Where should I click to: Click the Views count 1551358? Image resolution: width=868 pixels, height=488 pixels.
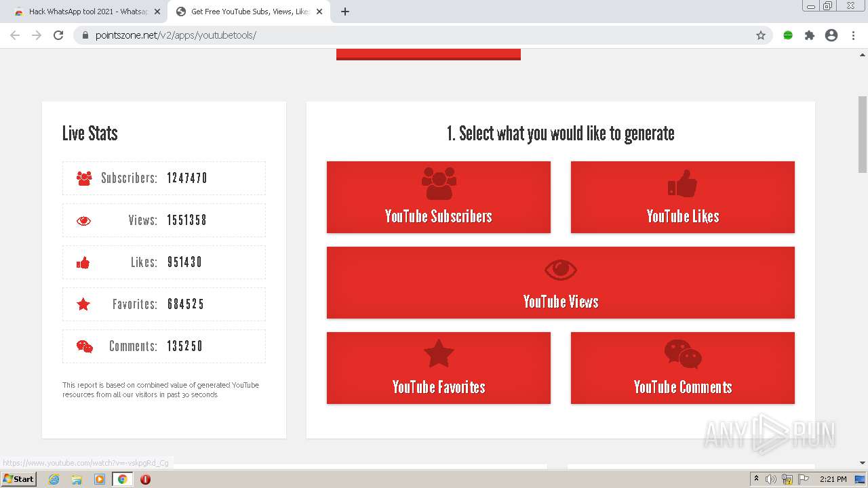coord(187,220)
